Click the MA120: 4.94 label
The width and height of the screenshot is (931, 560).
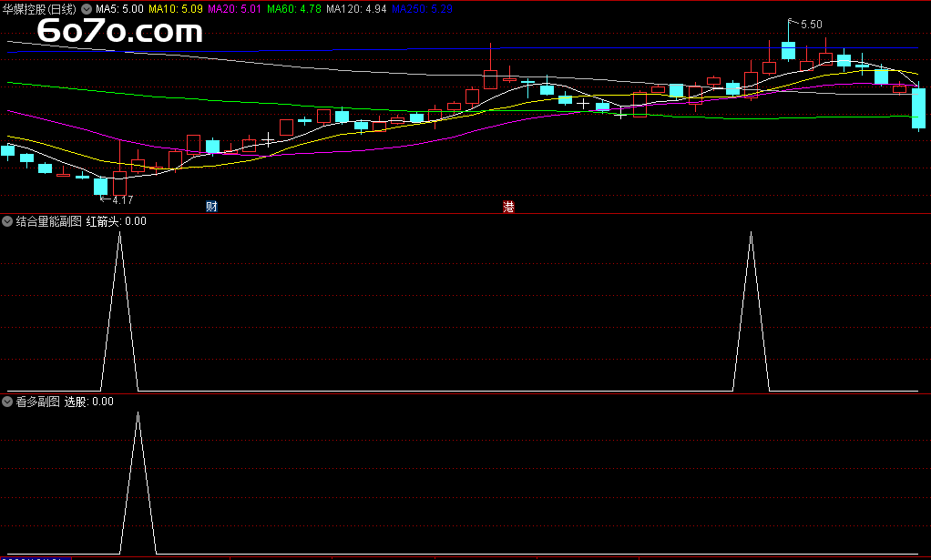[356, 9]
